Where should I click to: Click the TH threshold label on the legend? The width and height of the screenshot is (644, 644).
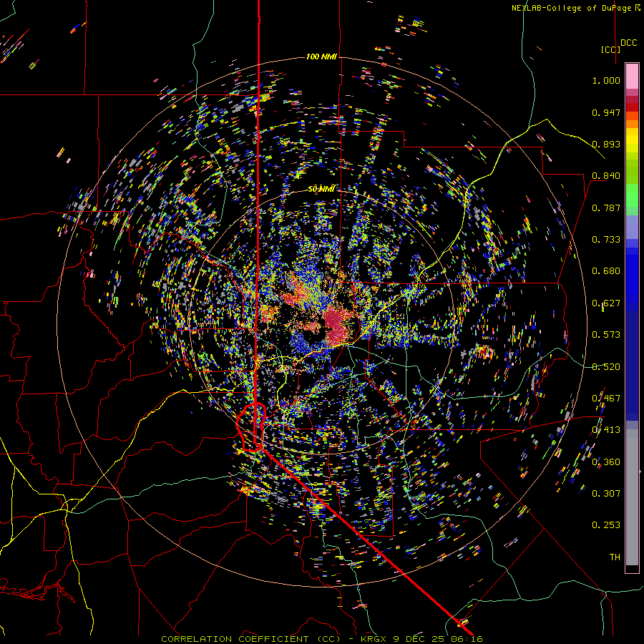[x=615, y=557]
